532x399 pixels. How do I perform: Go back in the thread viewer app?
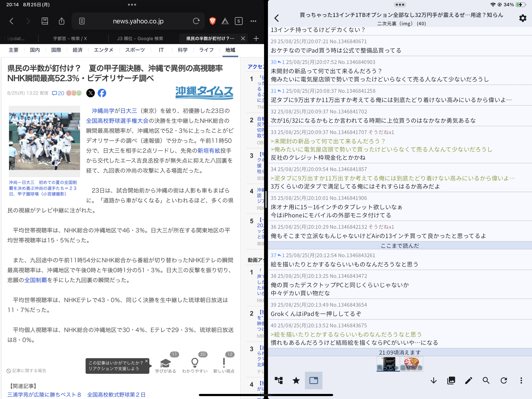coord(277,18)
